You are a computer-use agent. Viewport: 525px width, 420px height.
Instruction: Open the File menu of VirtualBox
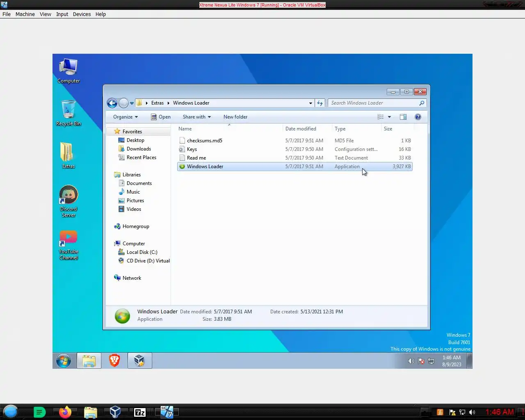tap(7, 14)
